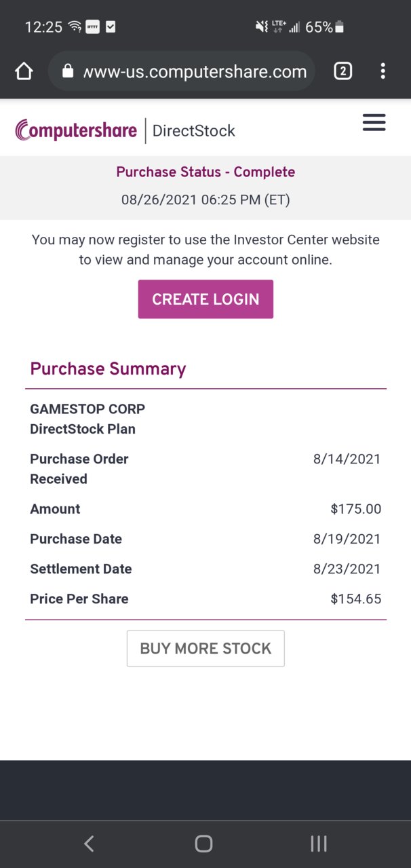
Task: Tap the muted sound status icon
Action: click(261, 27)
